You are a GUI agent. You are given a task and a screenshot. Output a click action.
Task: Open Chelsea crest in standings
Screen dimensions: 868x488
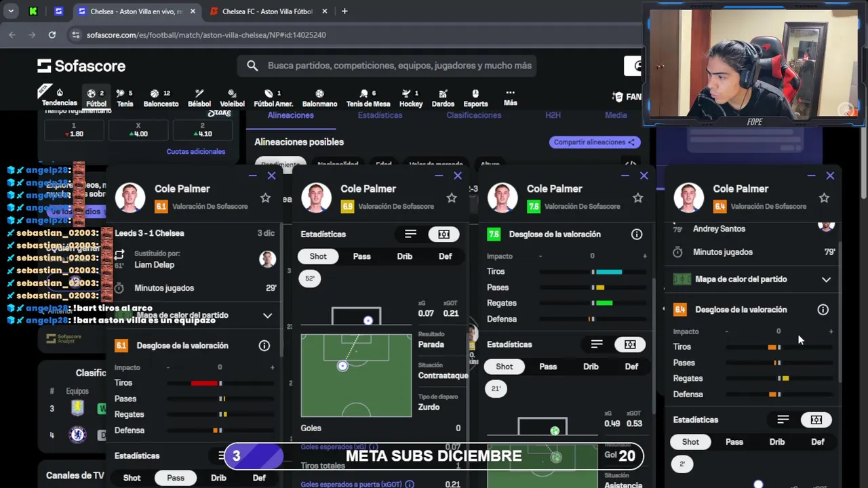(77, 434)
